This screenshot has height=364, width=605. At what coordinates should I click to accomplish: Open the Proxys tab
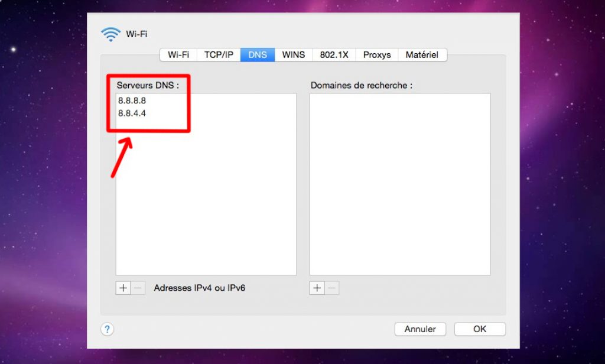376,55
